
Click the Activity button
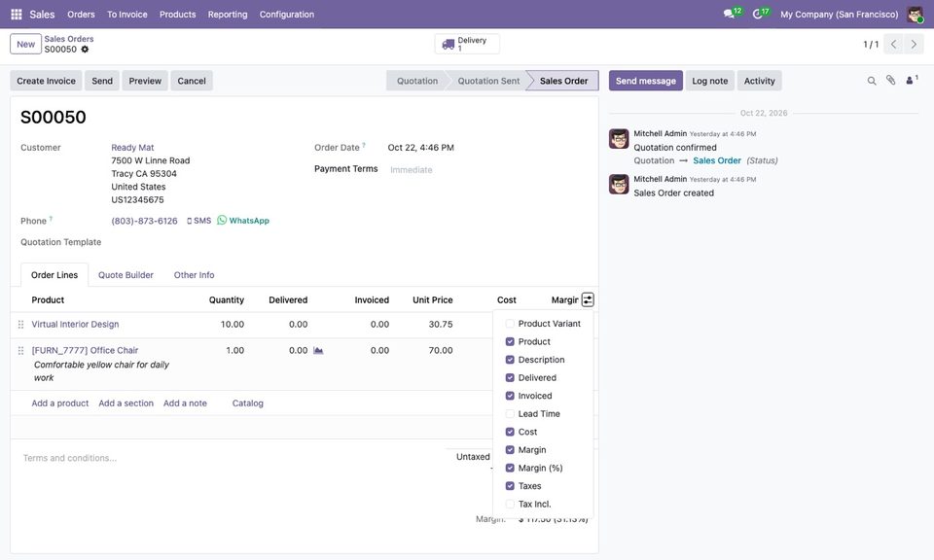point(760,81)
